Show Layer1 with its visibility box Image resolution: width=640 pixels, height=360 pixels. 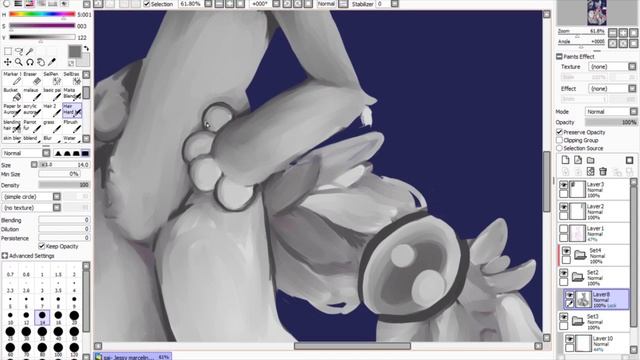[564, 229]
